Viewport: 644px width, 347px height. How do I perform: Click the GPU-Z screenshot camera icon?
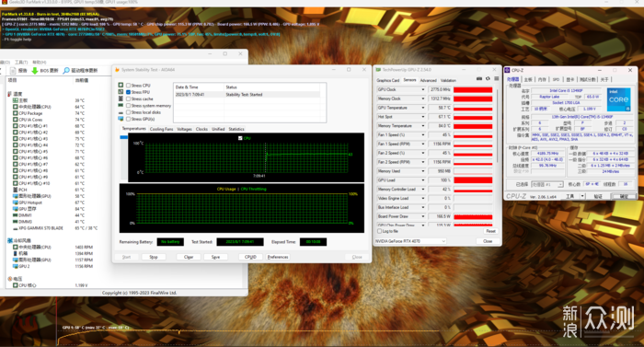(479, 78)
